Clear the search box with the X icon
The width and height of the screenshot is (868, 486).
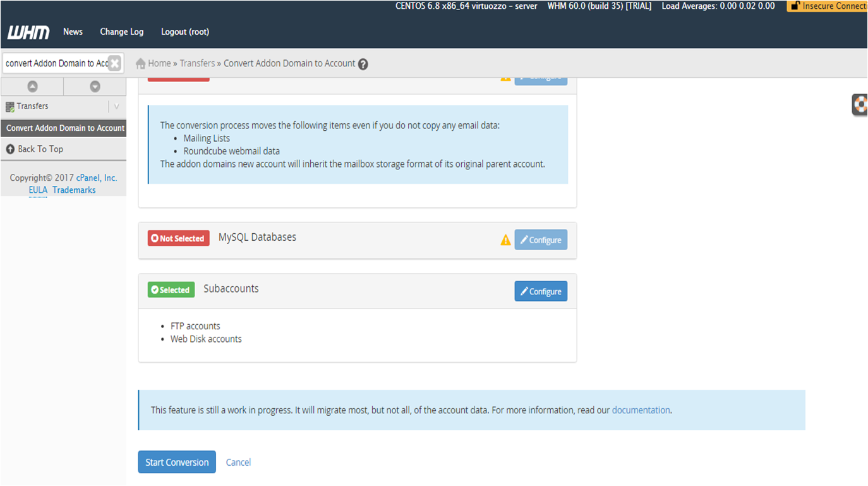tap(114, 63)
